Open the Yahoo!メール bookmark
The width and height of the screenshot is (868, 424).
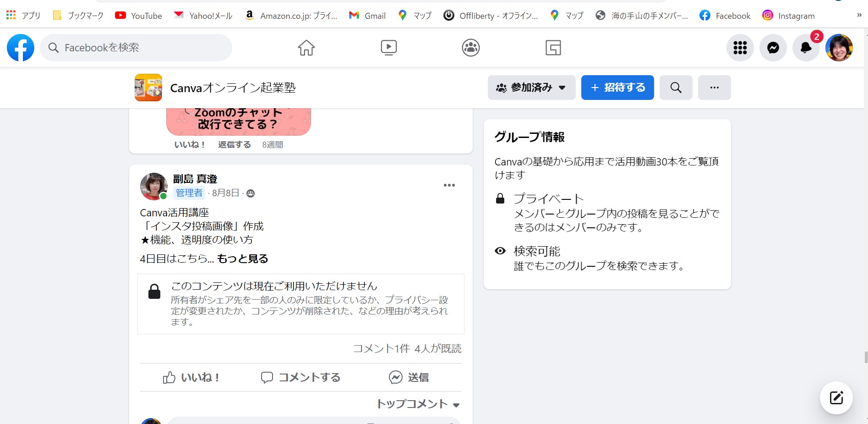(x=203, y=16)
